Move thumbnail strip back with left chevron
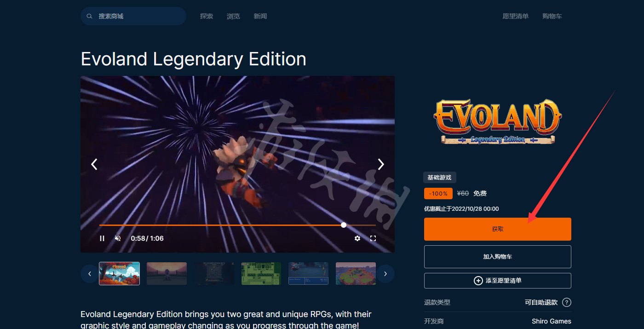 tap(89, 274)
